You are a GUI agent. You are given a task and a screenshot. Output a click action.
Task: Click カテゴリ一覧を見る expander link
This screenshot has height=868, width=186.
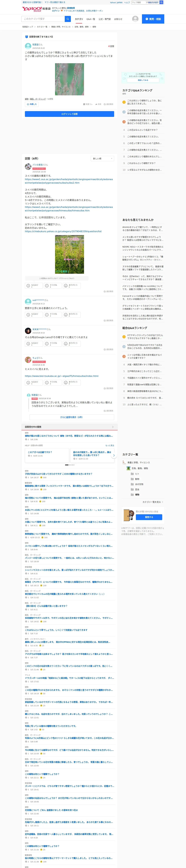[153, 502]
